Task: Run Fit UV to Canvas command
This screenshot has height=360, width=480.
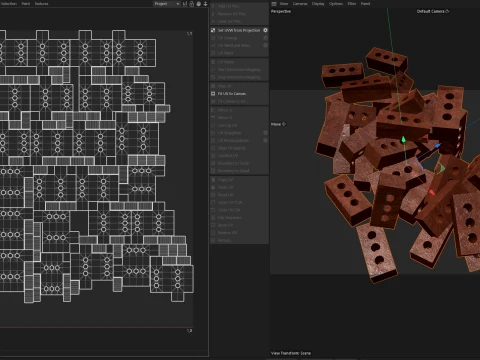Action: coord(239,94)
